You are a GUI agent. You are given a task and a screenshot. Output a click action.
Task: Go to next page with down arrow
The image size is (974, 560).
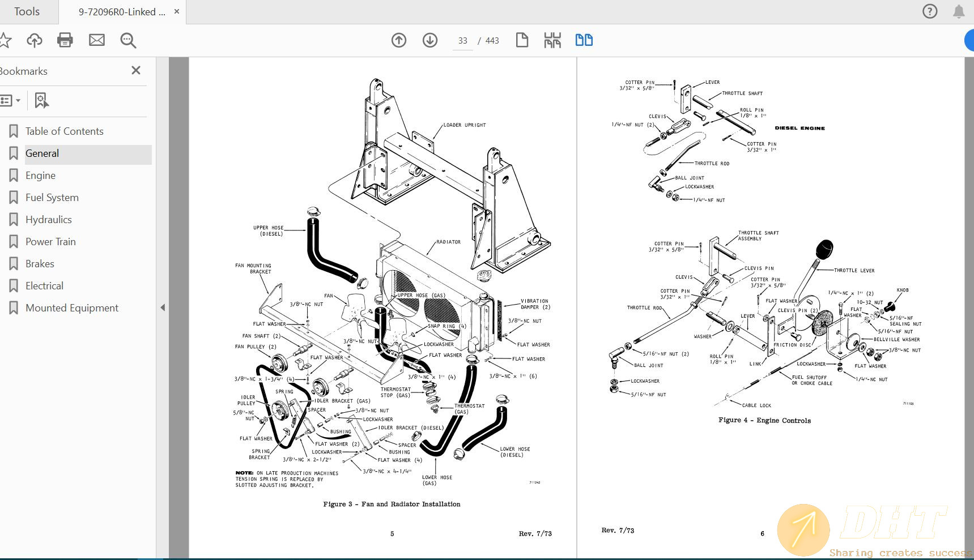coord(430,40)
